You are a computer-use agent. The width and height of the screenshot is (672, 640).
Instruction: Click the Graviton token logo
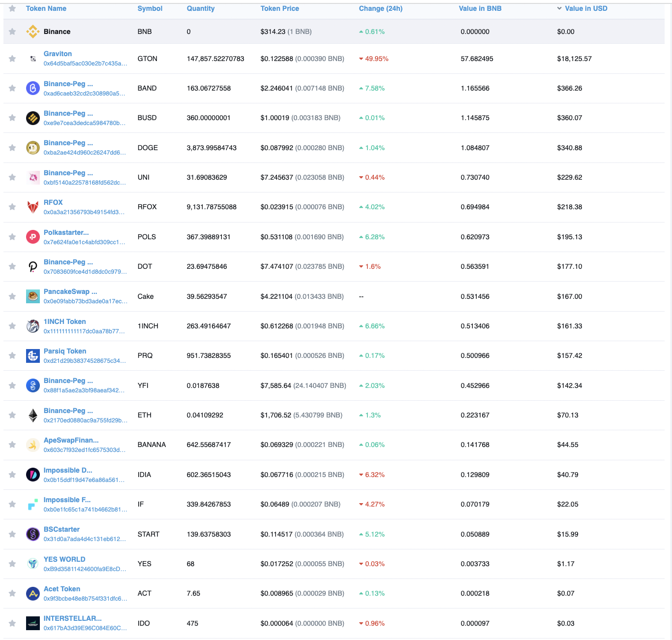[33, 59]
